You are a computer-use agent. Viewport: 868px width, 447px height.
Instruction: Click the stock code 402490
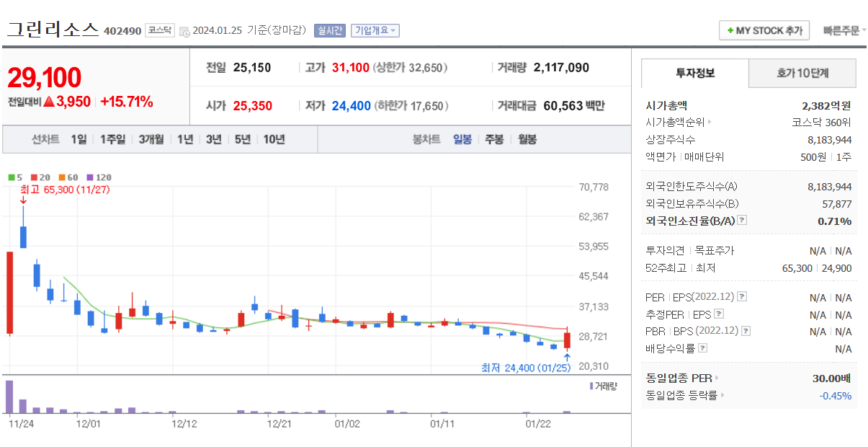tap(122, 31)
